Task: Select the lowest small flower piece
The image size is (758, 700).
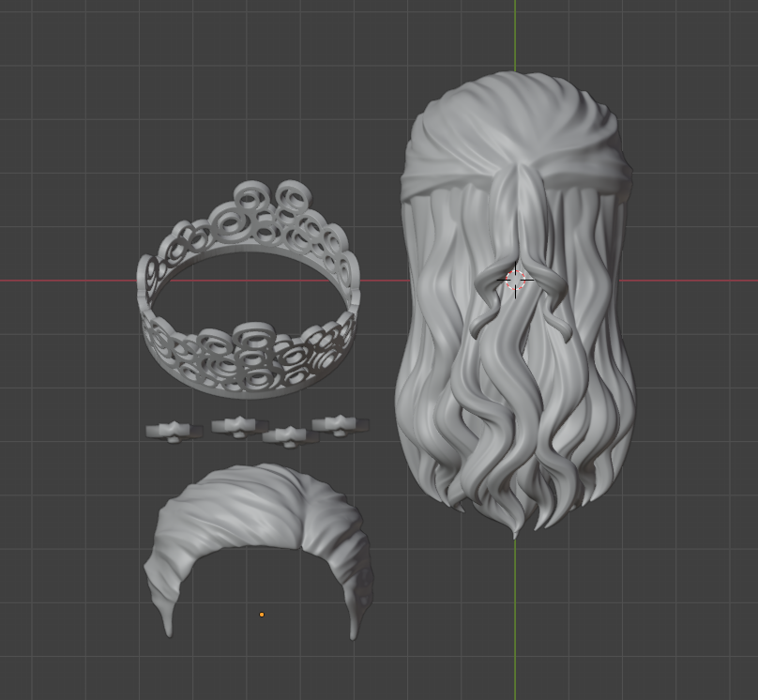Action: point(289,435)
